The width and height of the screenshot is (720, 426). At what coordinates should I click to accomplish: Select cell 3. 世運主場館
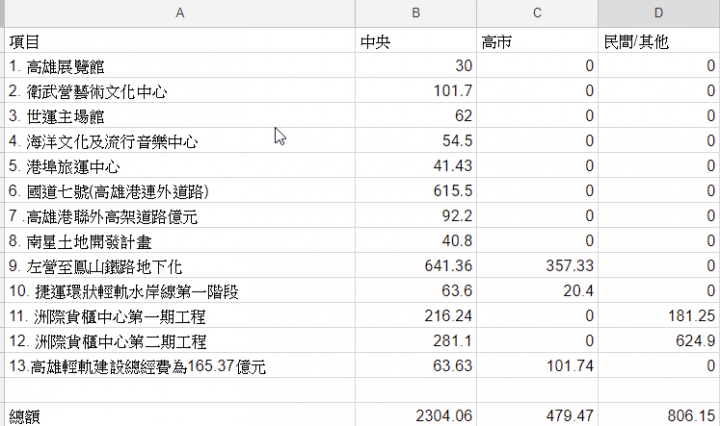tap(180, 116)
